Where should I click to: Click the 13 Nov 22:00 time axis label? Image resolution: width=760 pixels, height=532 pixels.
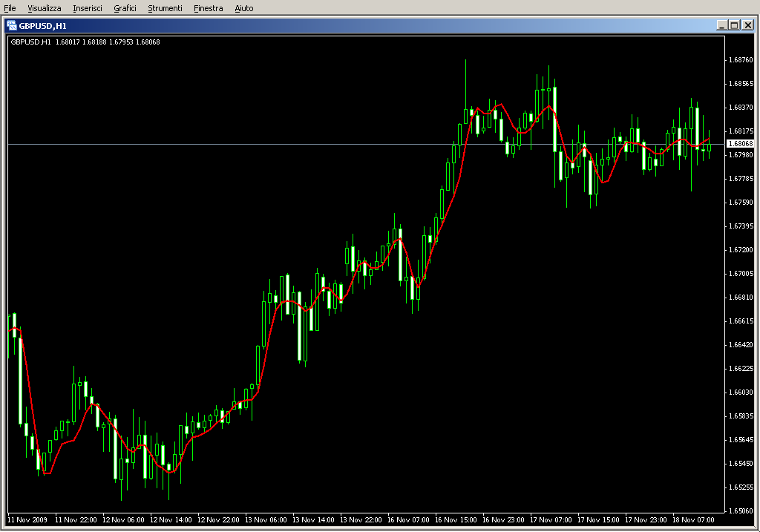coord(361,520)
